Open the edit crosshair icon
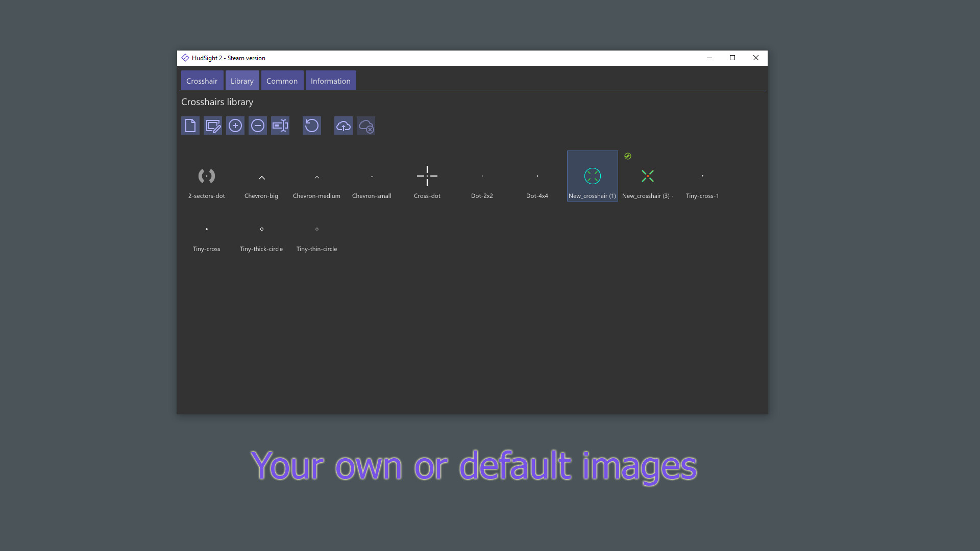Screen dimensions: 980x551 click(x=213, y=126)
